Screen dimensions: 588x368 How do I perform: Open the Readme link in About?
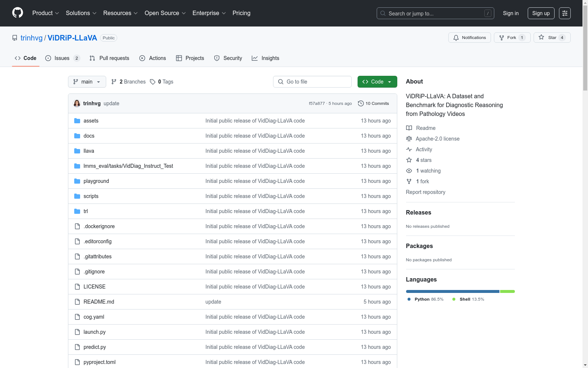click(421, 128)
